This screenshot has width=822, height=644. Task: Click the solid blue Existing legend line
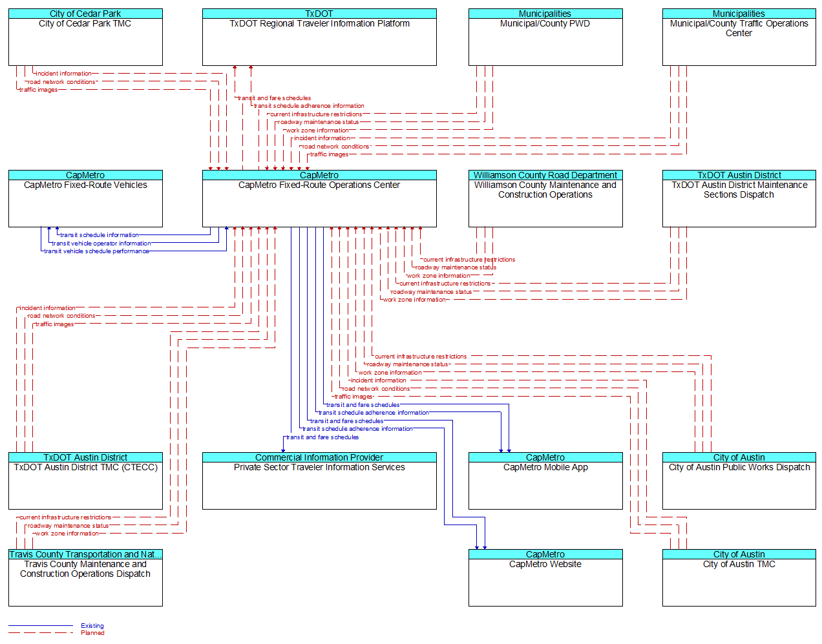point(41,625)
